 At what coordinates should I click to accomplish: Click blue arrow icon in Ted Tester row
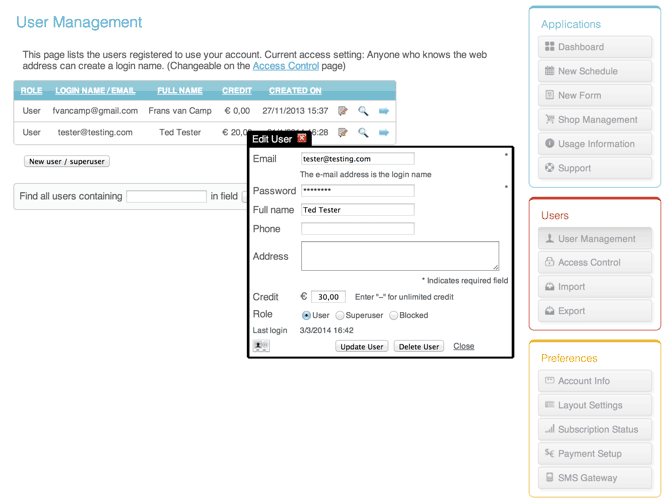pyautogui.click(x=384, y=132)
